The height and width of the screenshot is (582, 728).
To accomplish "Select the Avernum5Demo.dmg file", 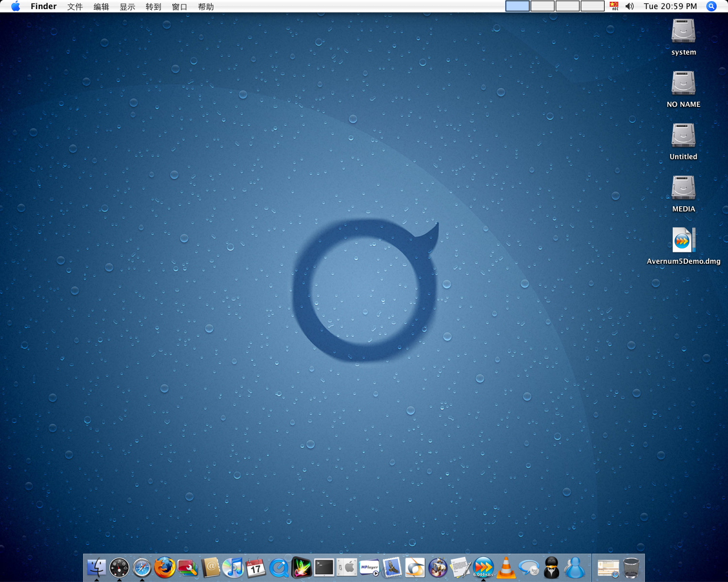I will pos(684,240).
